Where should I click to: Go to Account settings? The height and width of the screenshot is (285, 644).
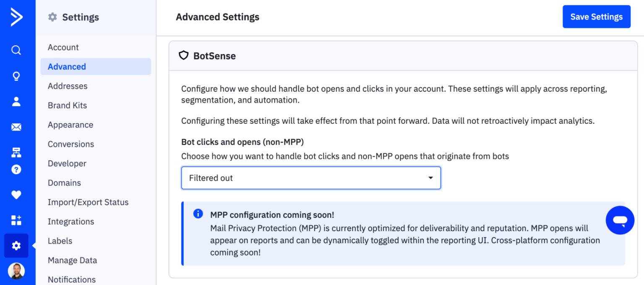click(x=63, y=47)
